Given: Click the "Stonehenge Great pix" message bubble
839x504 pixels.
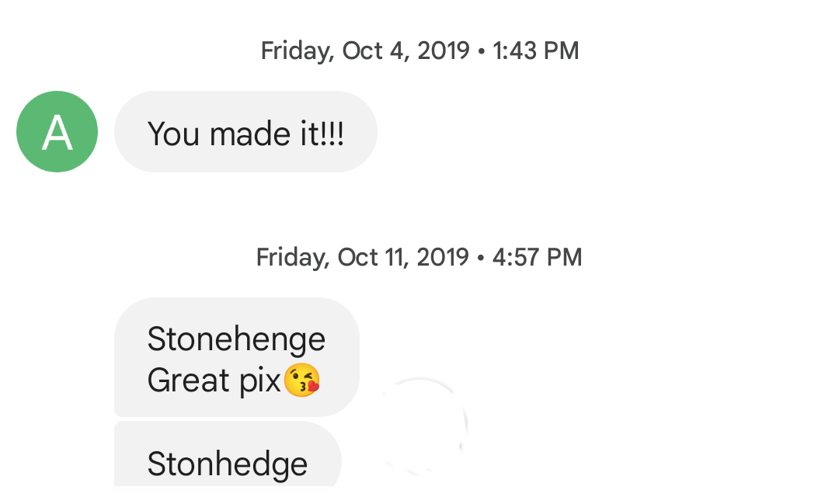Looking at the screenshot, I should (236, 357).
